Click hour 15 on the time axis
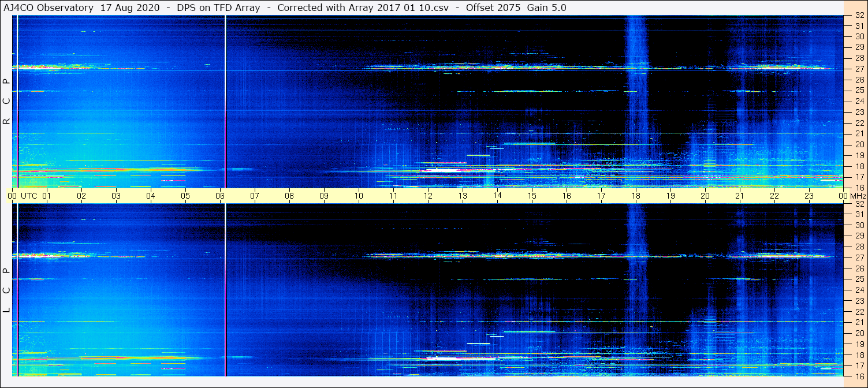 [x=532, y=196]
